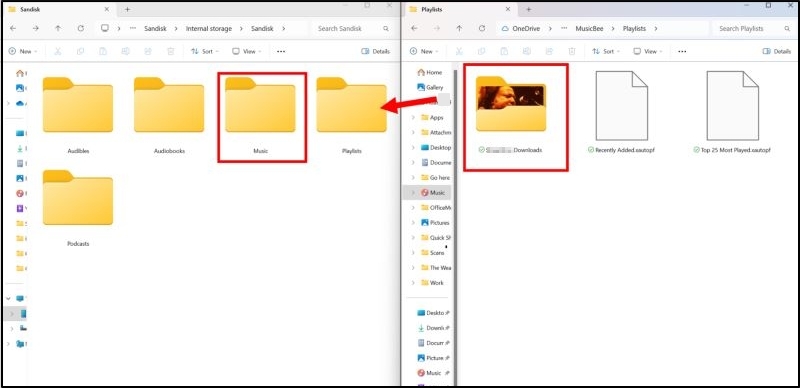Open the chevron after MusicBee breadcrumb

[613, 29]
